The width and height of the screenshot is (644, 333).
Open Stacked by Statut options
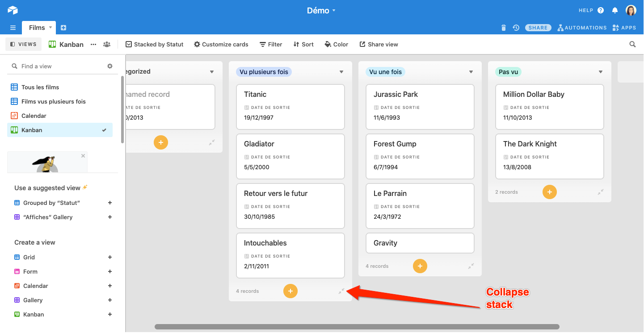(155, 44)
